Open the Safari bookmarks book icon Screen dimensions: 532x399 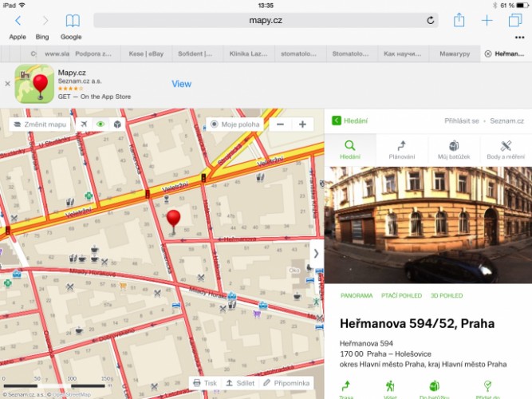pos(73,21)
